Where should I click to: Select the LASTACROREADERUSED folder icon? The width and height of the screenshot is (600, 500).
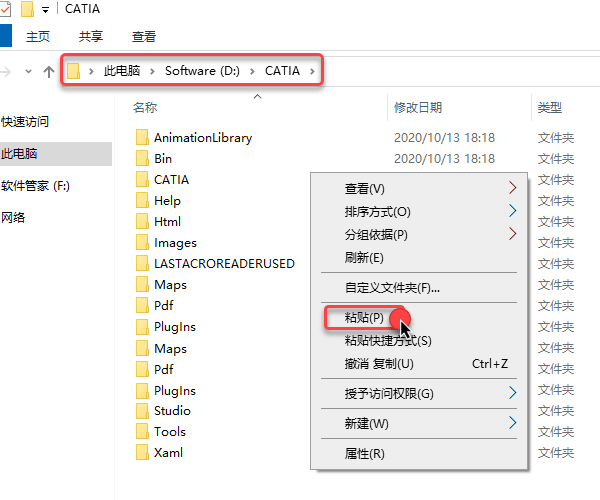coord(141,264)
